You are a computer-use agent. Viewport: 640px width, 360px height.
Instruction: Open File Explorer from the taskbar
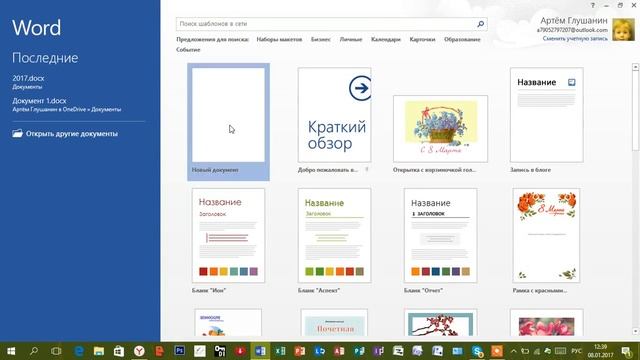(99, 351)
